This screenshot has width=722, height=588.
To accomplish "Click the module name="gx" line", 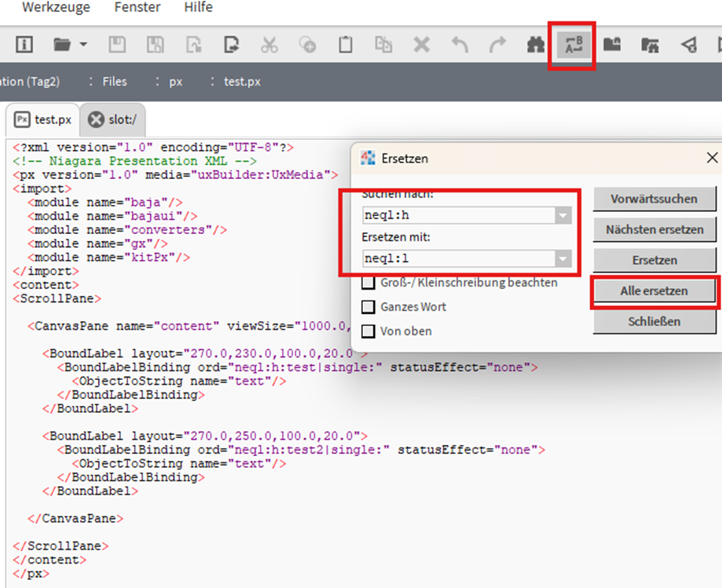I will click(x=97, y=243).
